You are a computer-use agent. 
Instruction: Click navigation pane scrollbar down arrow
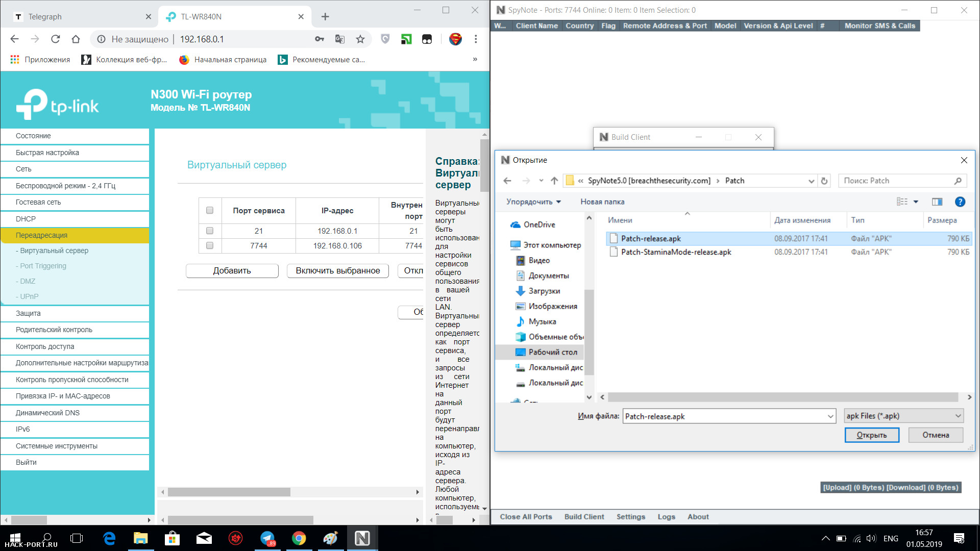pyautogui.click(x=589, y=397)
